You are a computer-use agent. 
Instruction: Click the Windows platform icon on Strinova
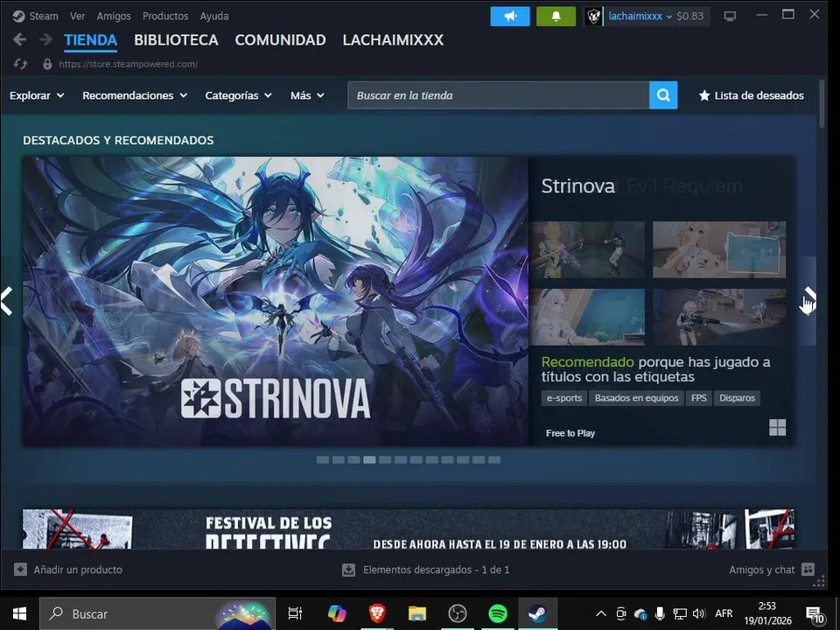(x=777, y=427)
